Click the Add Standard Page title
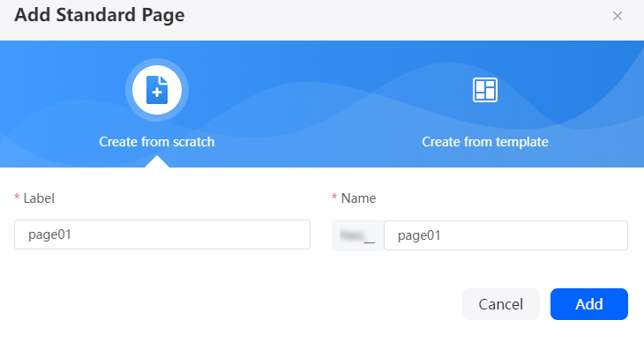Screen dimensions: 644x350 tap(100, 15)
